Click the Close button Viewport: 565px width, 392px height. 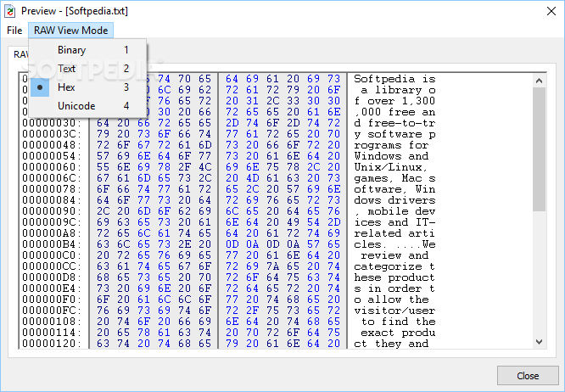click(x=528, y=376)
